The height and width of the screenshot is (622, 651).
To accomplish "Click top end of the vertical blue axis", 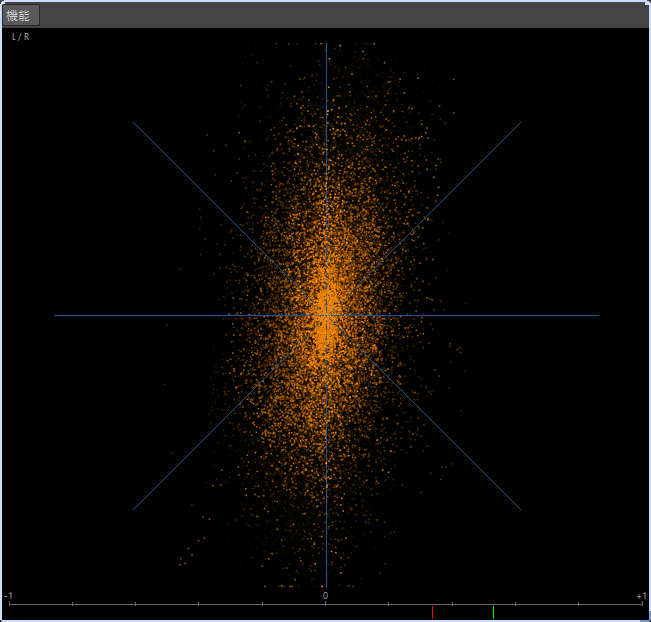I will tap(326, 45).
